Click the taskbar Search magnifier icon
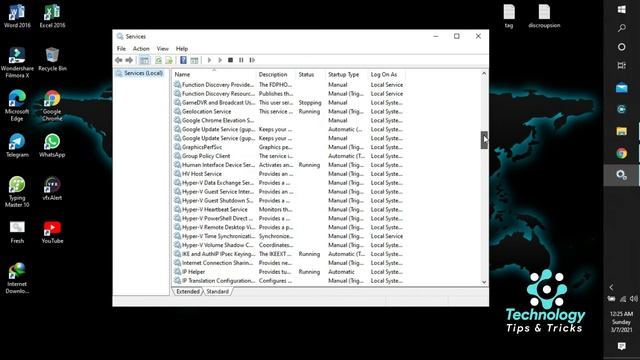This screenshot has height=360, width=640. [622, 28]
